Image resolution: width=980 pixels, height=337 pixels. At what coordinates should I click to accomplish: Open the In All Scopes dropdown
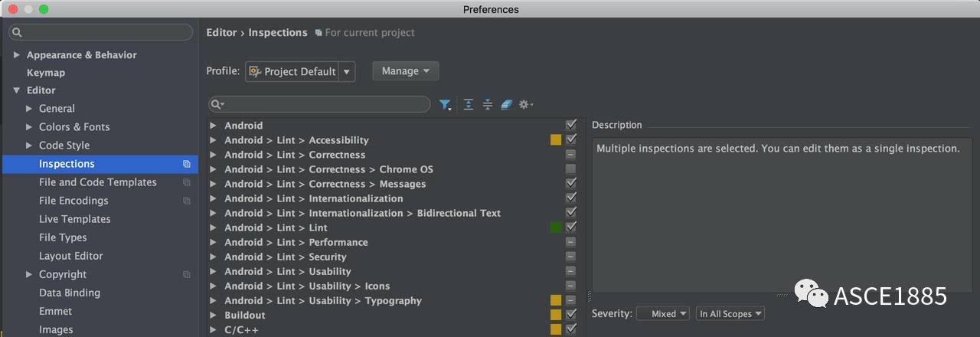click(730, 314)
